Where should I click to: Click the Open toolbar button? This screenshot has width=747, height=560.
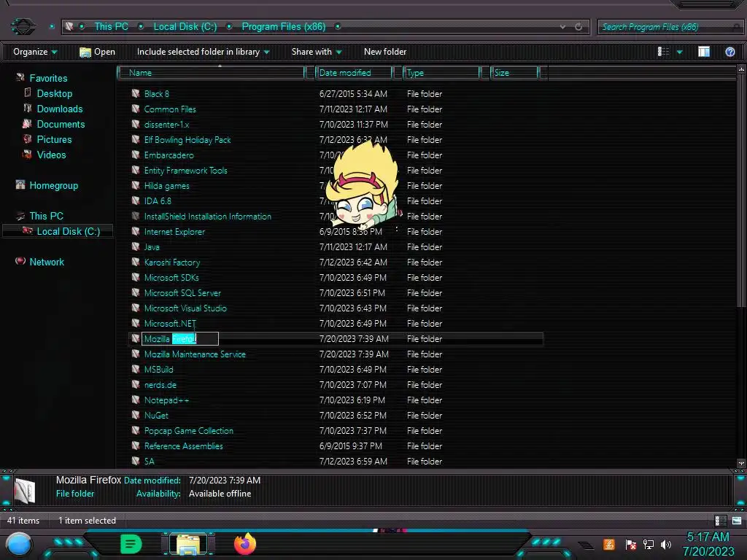click(97, 52)
